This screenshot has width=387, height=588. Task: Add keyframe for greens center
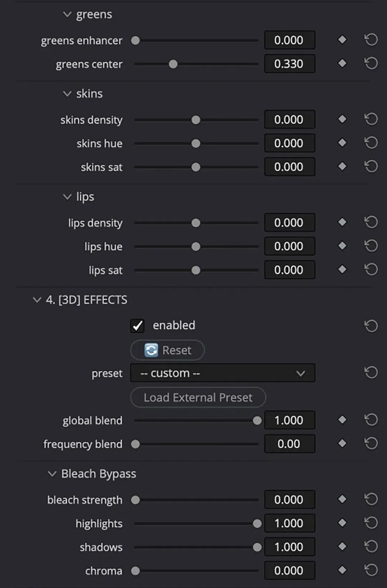point(342,63)
